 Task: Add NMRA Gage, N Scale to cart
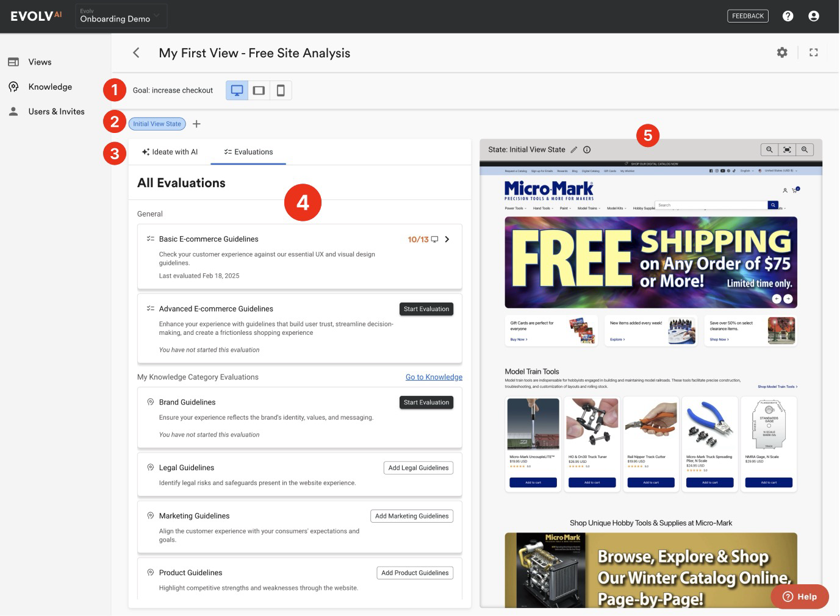(769, 482)
